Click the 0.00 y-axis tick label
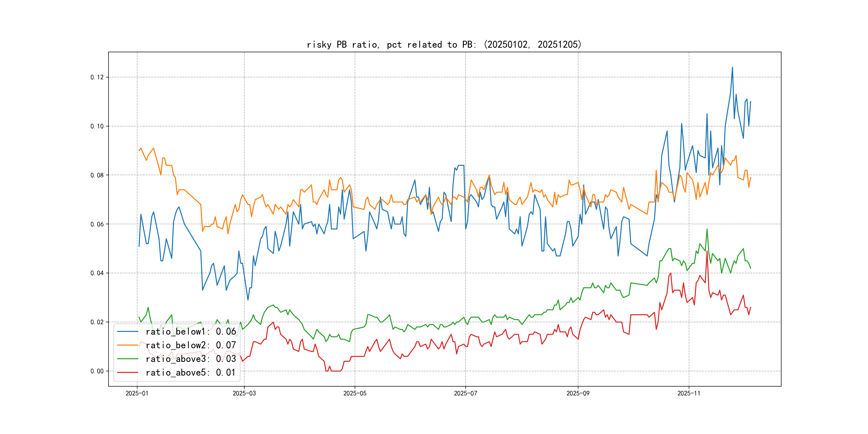 [x=97, y=371]
